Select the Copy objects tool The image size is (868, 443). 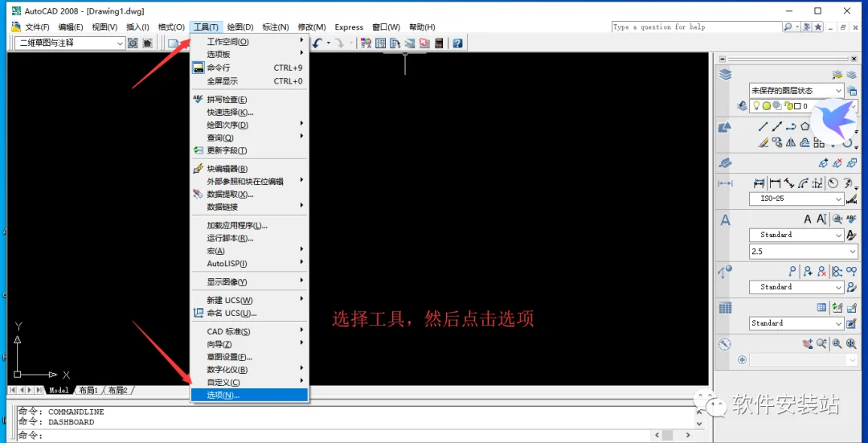tap(777, 142)
